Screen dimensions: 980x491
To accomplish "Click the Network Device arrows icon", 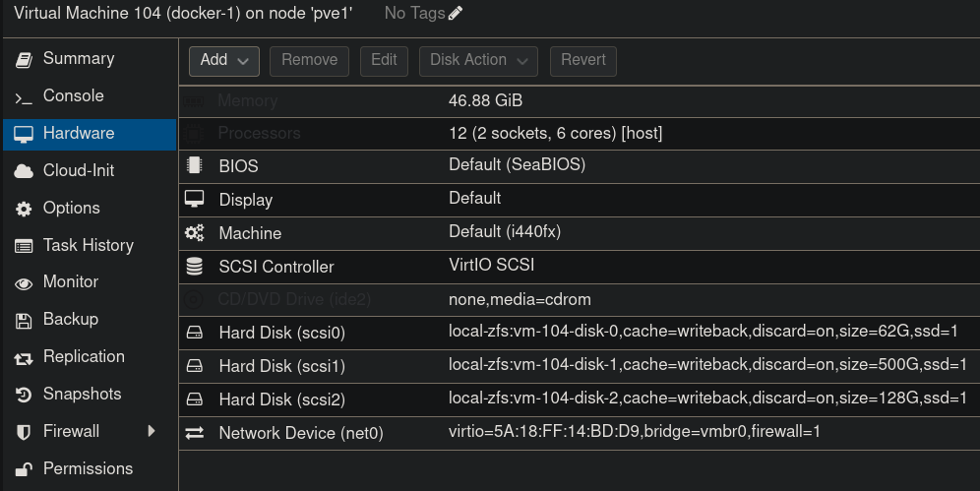I will tap(195, 433).
